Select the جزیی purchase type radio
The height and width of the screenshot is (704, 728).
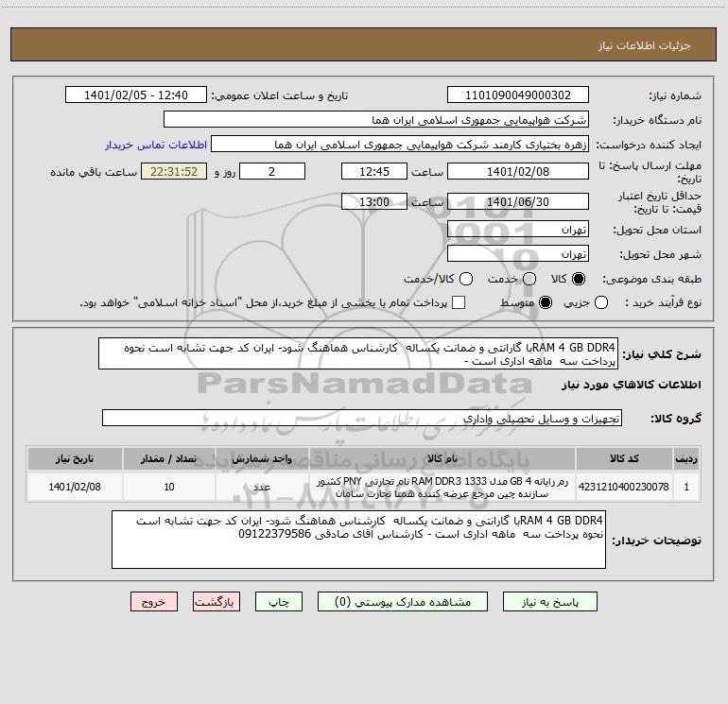point(601,302)
